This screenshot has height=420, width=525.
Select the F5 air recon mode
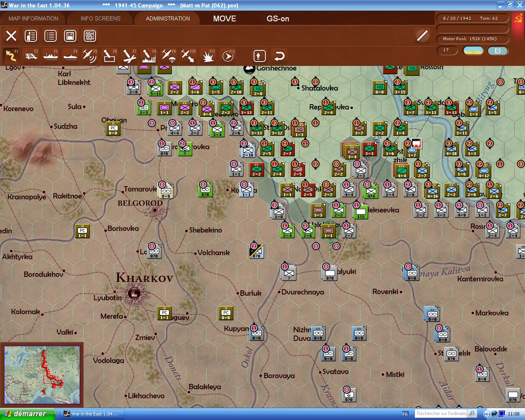point(90,56)
